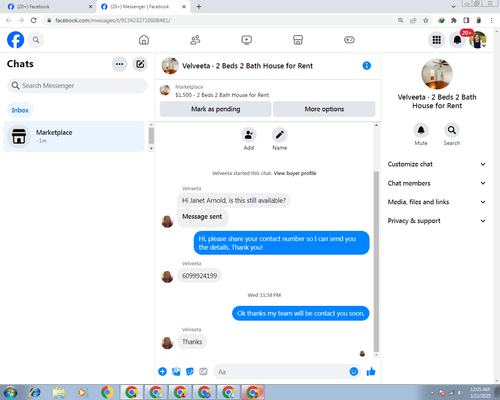The width and height of the screenshot is (500, 400).
Task: Click the taskbar clock
Action: pyautogui.click(x=480, y=392)
